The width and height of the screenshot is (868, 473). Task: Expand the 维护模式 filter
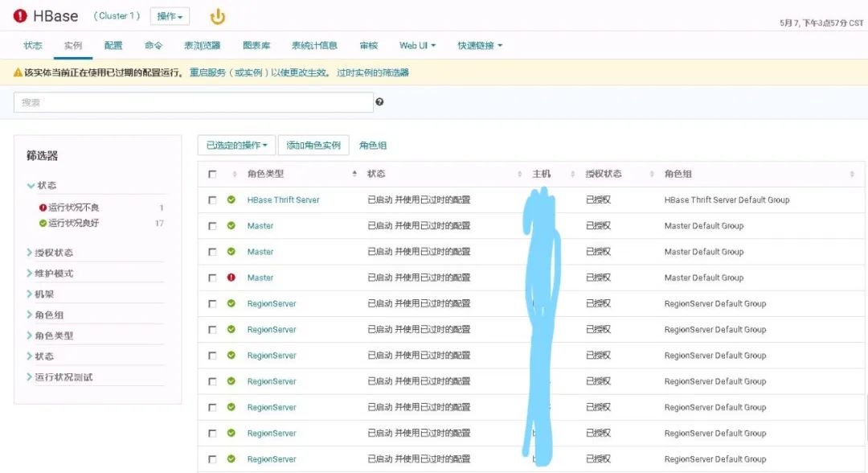tap(50, 273)
